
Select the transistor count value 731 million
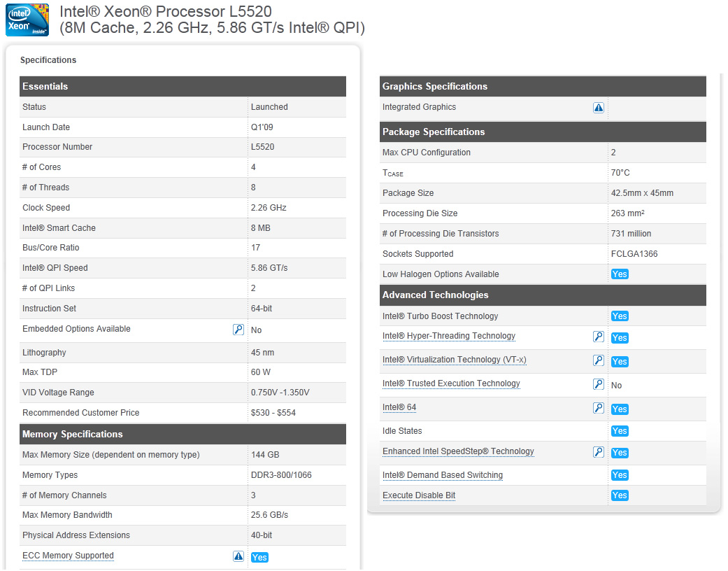click(x=631, y=234)
